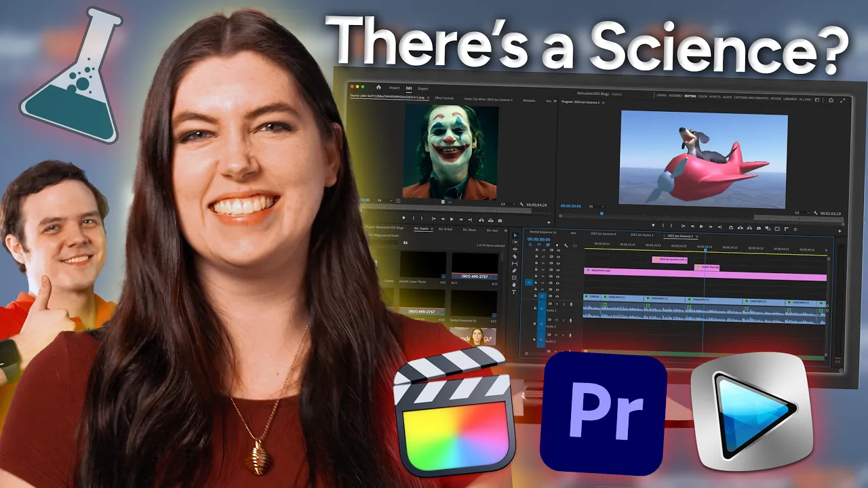
Task: Mute the Audio 2 track
Action: click(556, 320)
